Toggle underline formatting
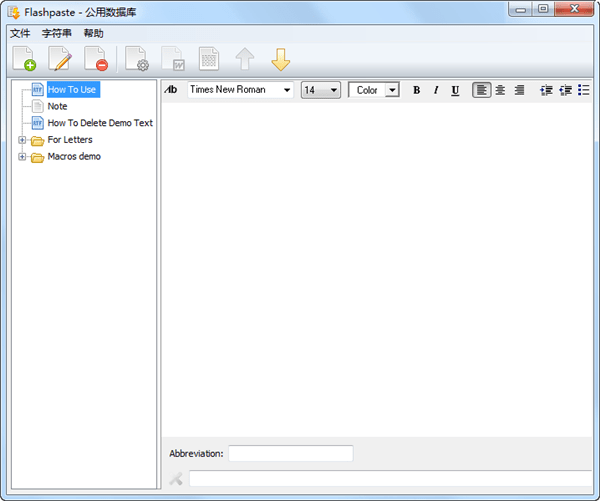 (x=455, y=90)
